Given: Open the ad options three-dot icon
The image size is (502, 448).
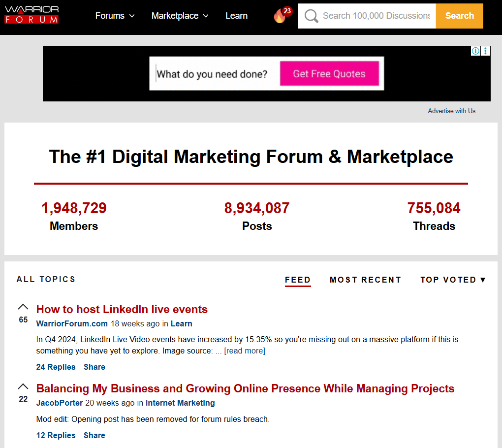Looking at the screenshot, I should [485, 51].
